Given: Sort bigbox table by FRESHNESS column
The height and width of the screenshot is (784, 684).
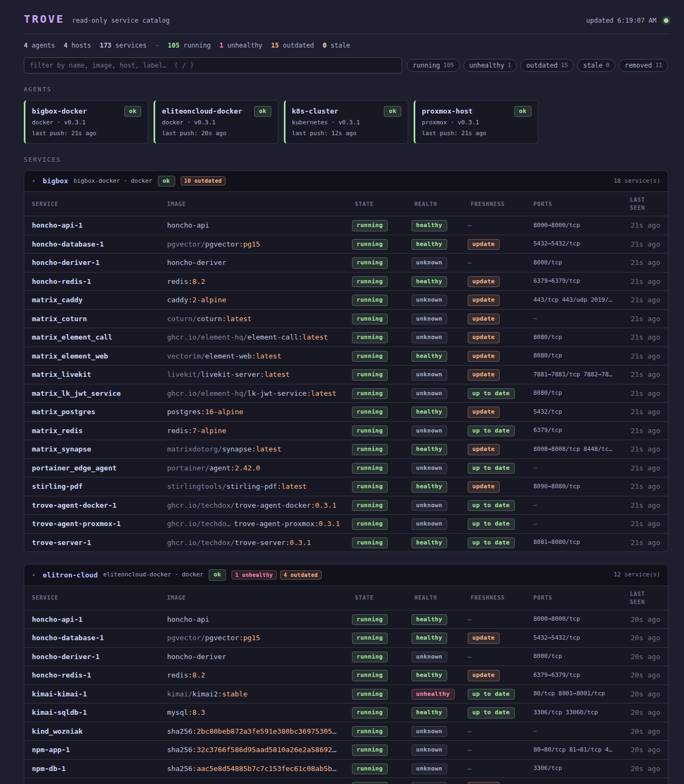Looking at the screenshot, I should (487, 204).
